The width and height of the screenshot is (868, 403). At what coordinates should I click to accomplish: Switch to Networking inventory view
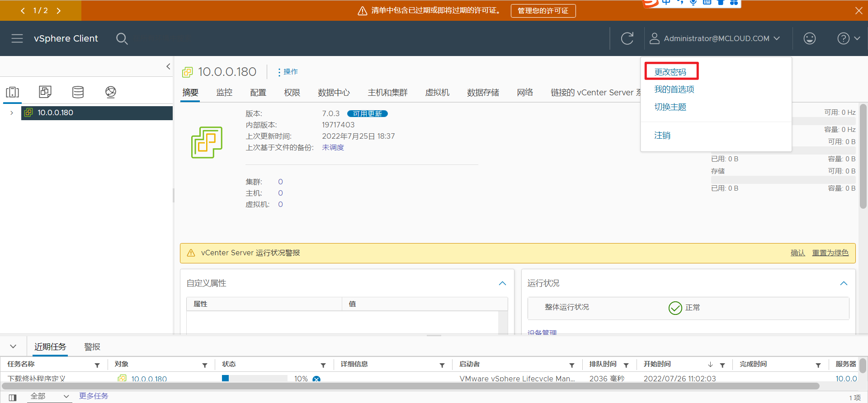tap(111, 92)
